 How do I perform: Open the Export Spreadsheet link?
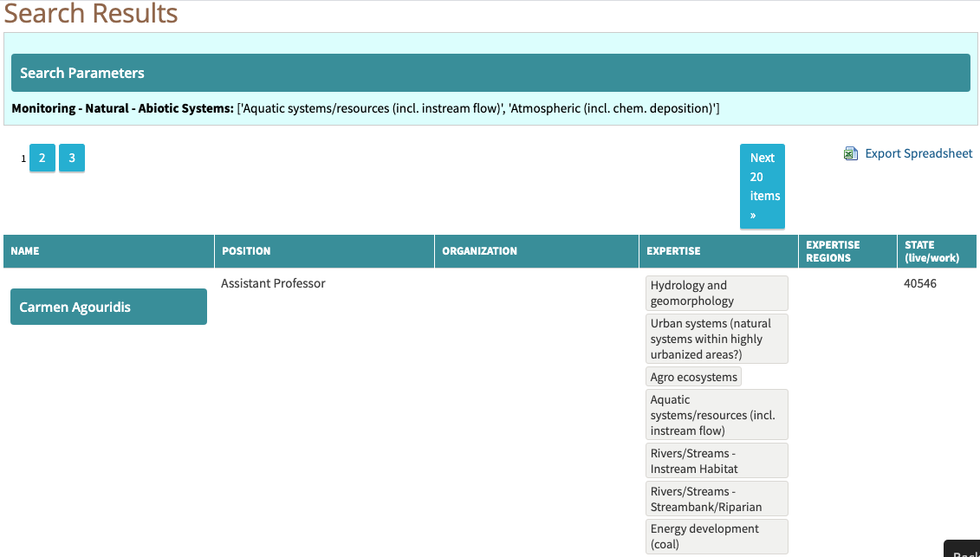tap(918, 153)
